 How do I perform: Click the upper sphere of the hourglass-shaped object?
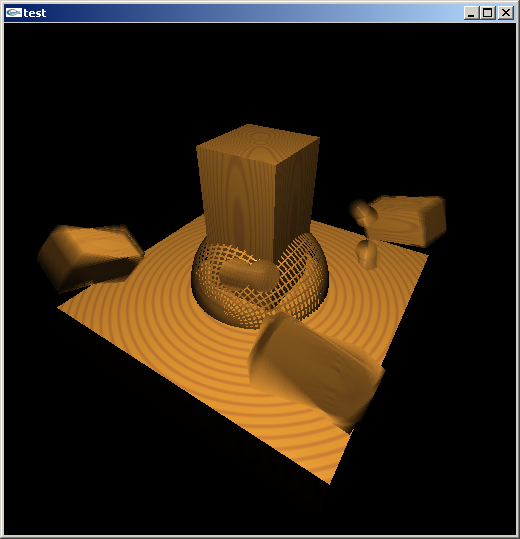click(363, 211)
